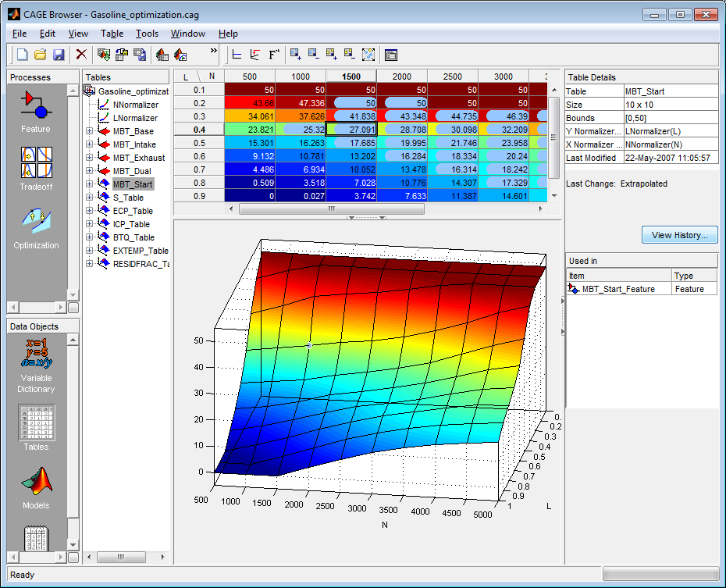Image resolution: width=726 pixels, height=588 pixels.
Task: Click the table's horizontal scrollbar thumb
Action: [x=331, y=209]
